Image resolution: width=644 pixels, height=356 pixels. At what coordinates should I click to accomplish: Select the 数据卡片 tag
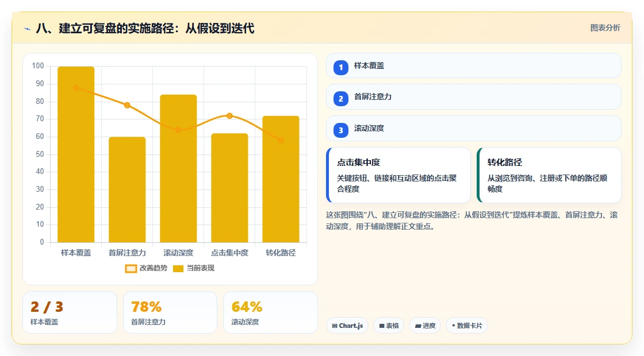click(466, 326)
